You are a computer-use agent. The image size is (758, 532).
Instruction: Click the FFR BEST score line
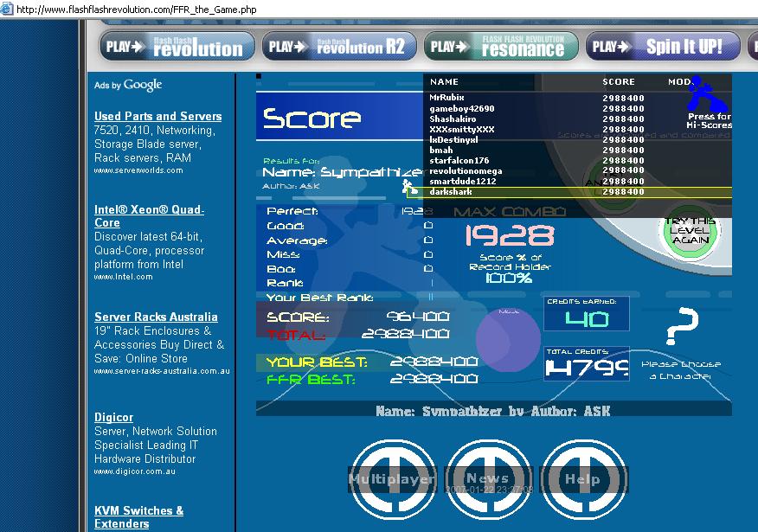click(x=372, y=379)
